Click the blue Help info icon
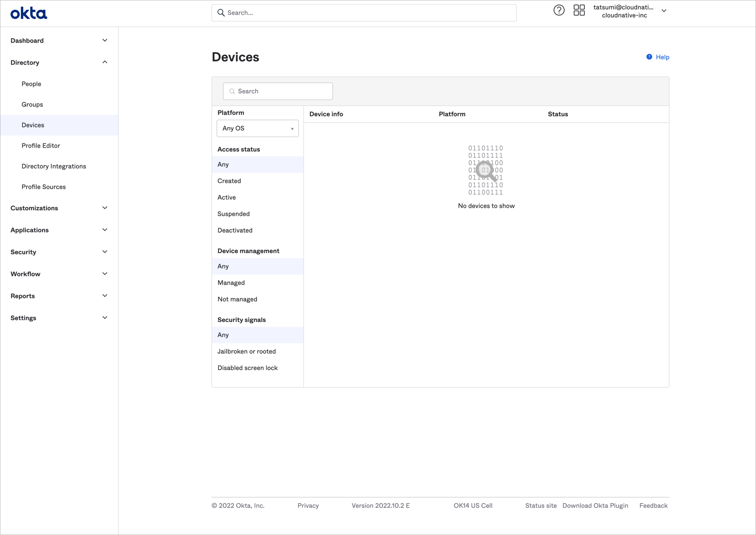The height and width of the screenshot is (535, 756). point(649,57)
